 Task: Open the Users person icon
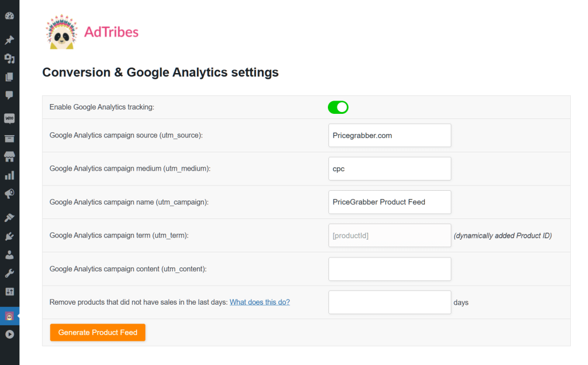pos(9,255)
